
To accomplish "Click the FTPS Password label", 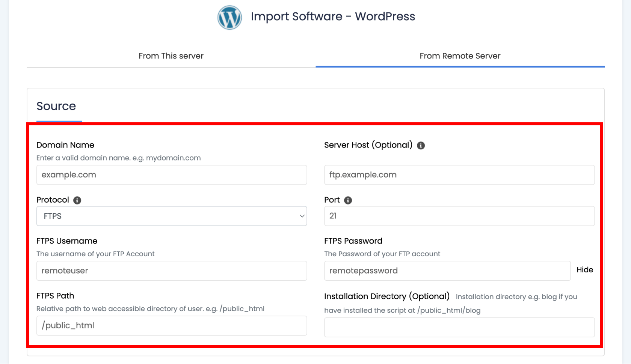I will point(353,241).
